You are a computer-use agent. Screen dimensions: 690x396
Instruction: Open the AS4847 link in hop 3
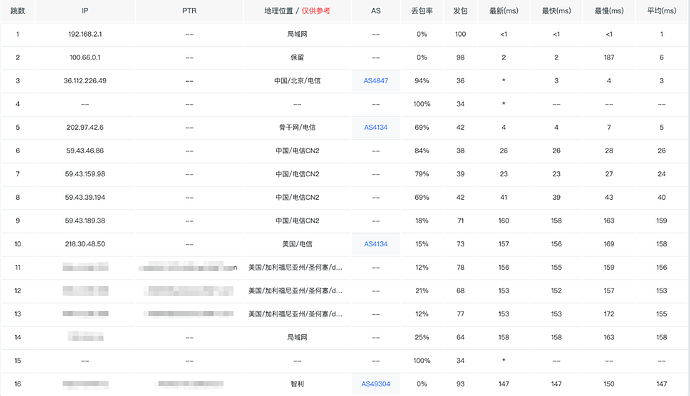pyautogui.click(x=376, y=81)
